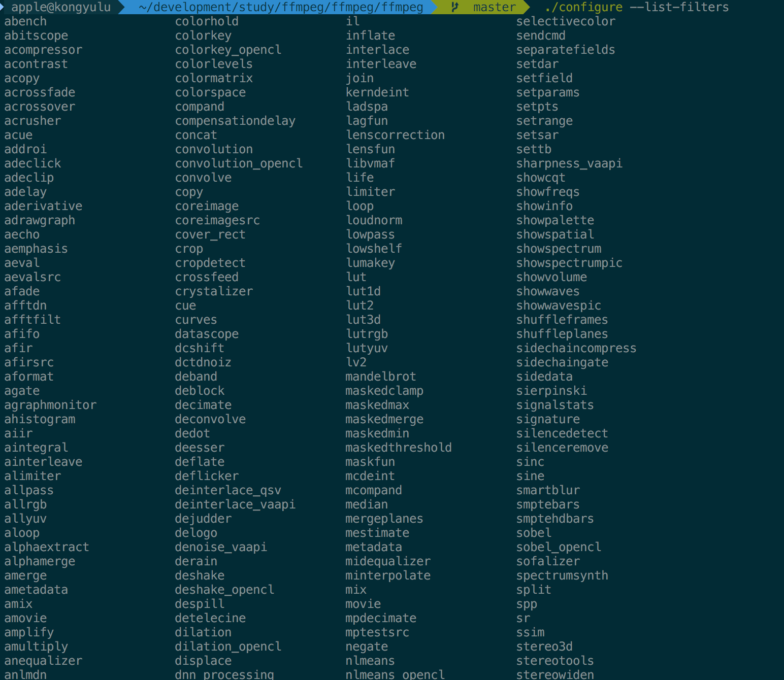Screen dimensions: 784x680
Task: Click the ./configure --list-filters command text
Action: [636, 7]
